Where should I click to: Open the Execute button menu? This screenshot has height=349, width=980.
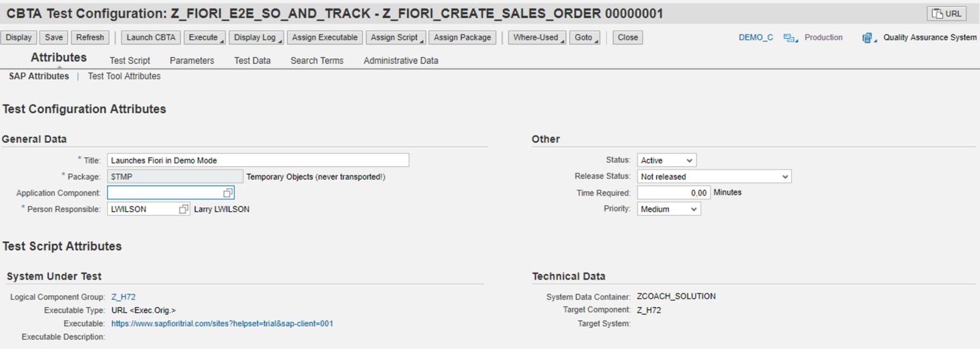[x=204, y=37]
